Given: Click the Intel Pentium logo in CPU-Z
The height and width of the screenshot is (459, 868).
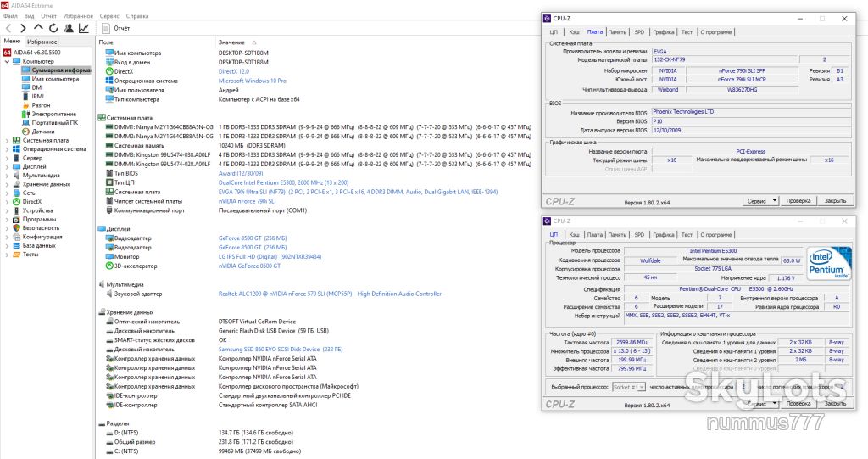Looking at the screenshot, I should (x=829, y=263).
